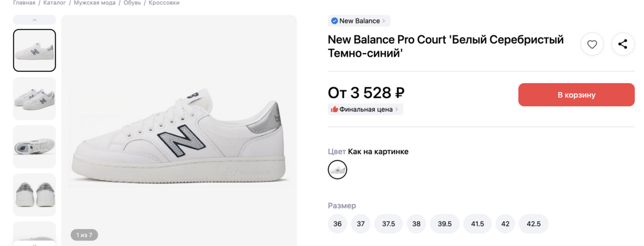Select size 37.5
This screenshot has width=644, height=246.
388,224
